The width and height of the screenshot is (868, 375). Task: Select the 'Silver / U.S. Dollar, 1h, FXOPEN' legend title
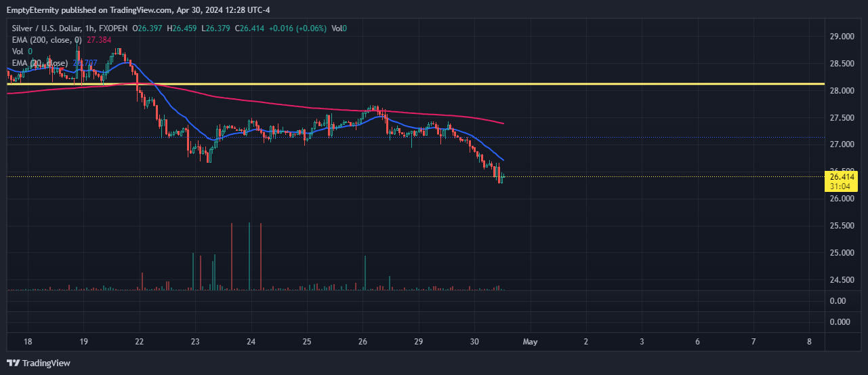pos(70,28)
